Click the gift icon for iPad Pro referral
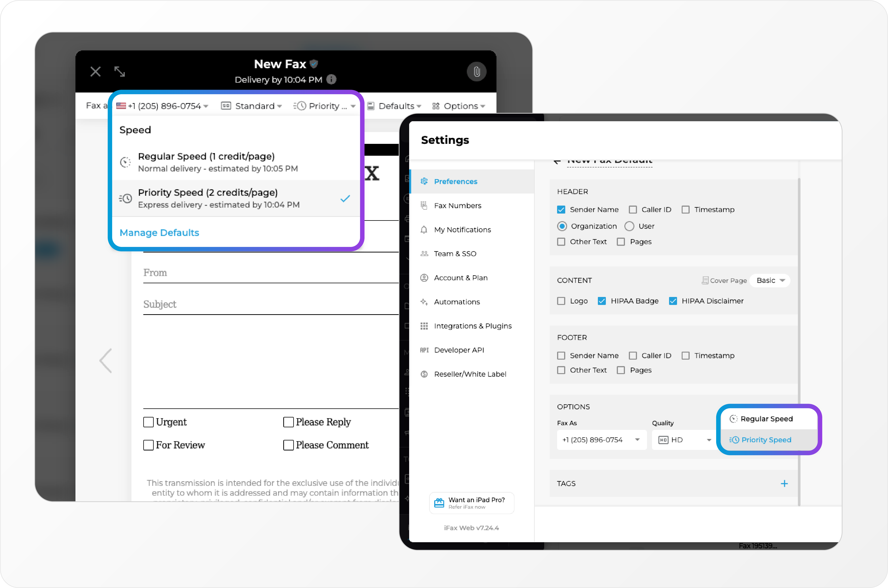 click(439, 503)
